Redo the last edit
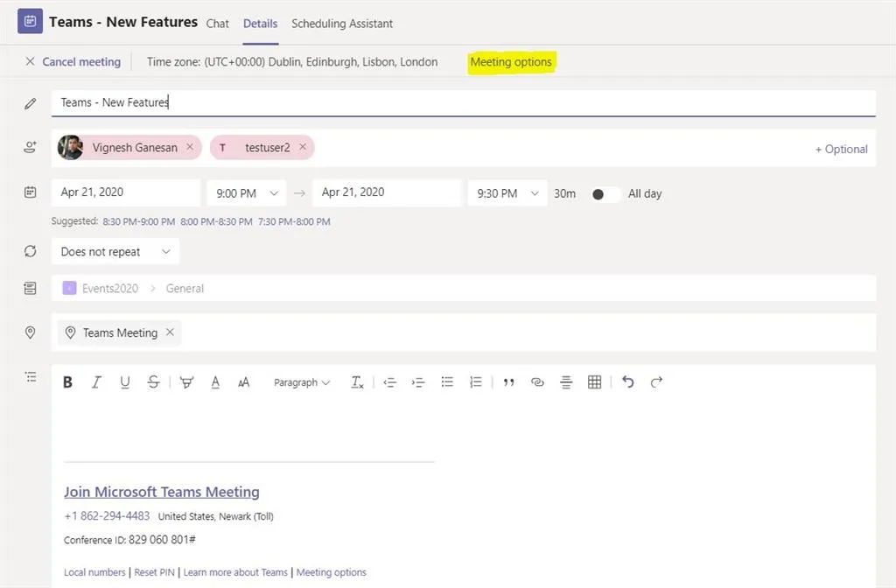The width and height of the screenshot is (896, 588). point(656,381)
